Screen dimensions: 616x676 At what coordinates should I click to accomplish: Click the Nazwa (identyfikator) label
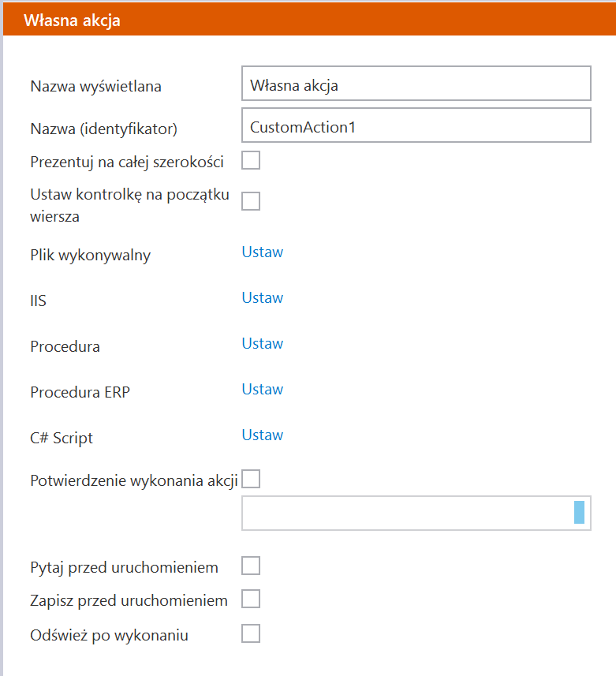103,128
